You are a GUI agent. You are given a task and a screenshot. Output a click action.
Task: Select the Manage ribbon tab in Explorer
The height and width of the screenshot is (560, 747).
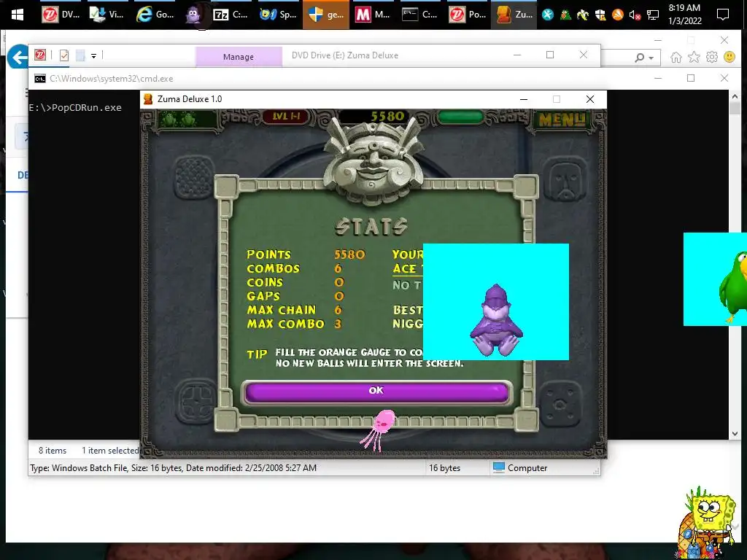(x=239, y=57)
